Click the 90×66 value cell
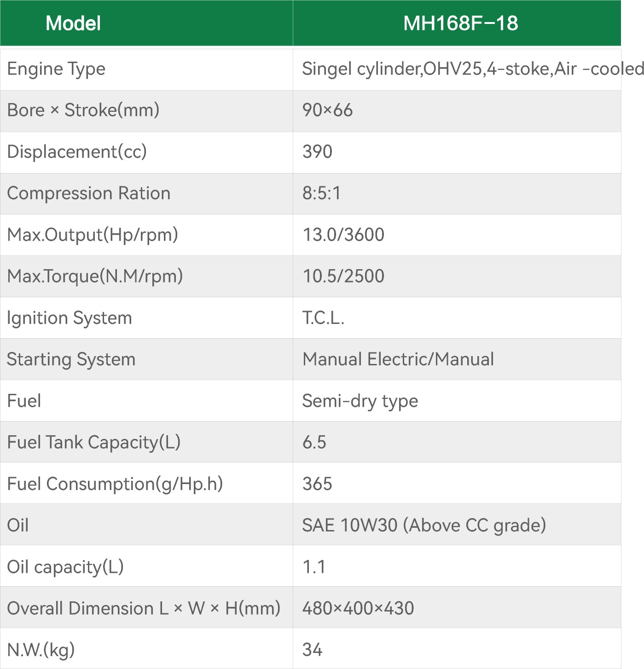The width and height of the screenshot is (644, 669). 327,110
